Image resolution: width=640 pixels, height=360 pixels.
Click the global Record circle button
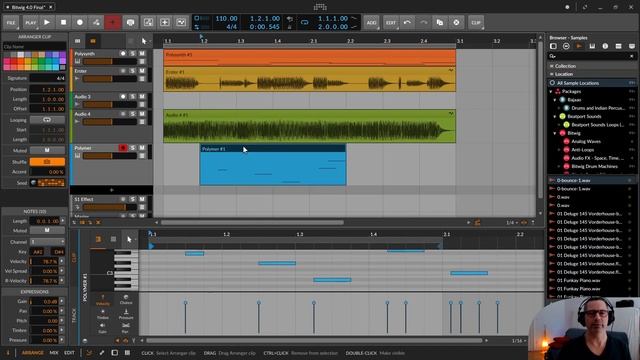80,22
